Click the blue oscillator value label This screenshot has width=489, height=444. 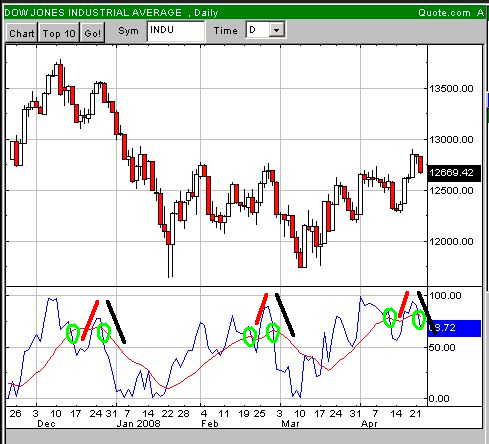[x=454, y=328]
